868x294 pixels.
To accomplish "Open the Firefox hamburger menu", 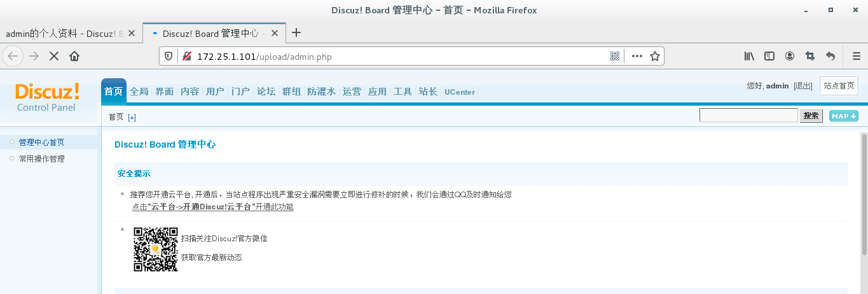I will pyautogui.click(x=856, y=56).
